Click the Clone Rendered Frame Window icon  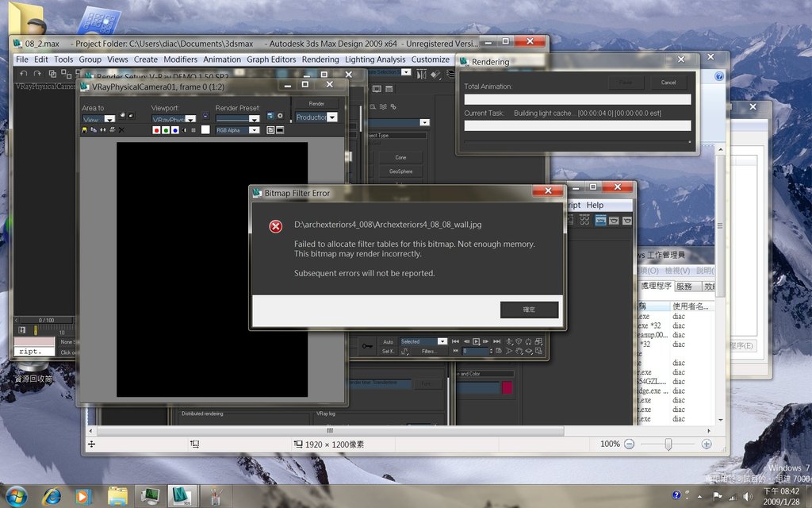[x=103, y=129]
